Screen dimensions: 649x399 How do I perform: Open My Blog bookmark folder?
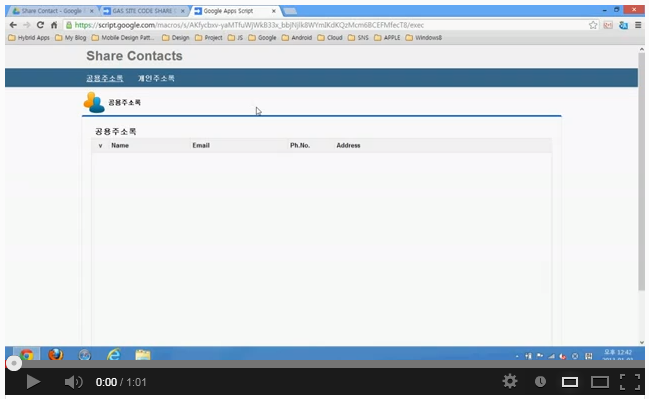(71, 38)
